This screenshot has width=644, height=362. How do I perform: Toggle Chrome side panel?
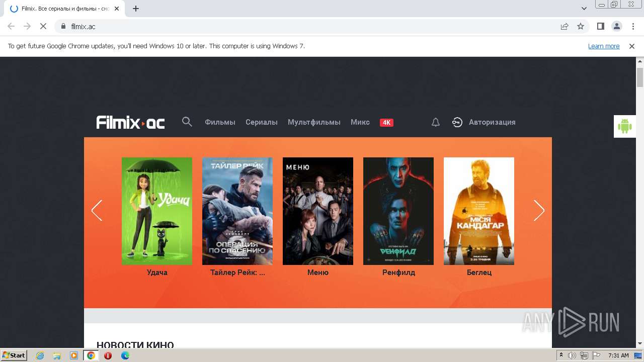tap(600, 26)
